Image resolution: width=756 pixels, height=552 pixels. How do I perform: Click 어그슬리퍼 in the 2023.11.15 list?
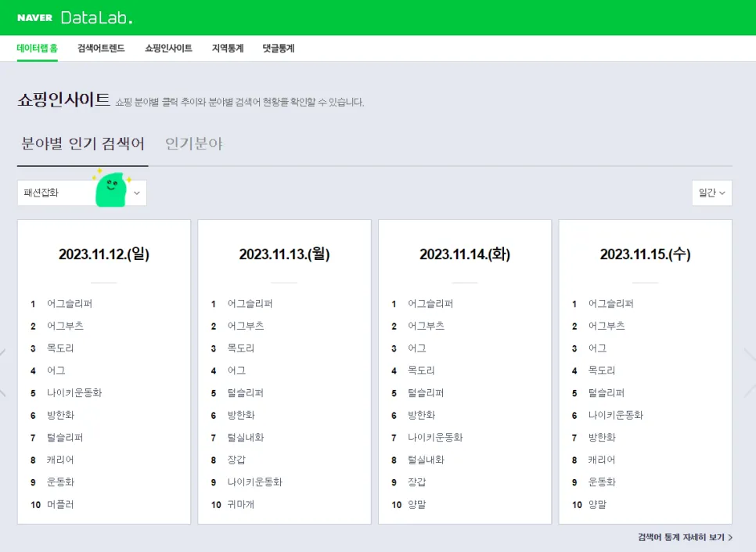611,304
